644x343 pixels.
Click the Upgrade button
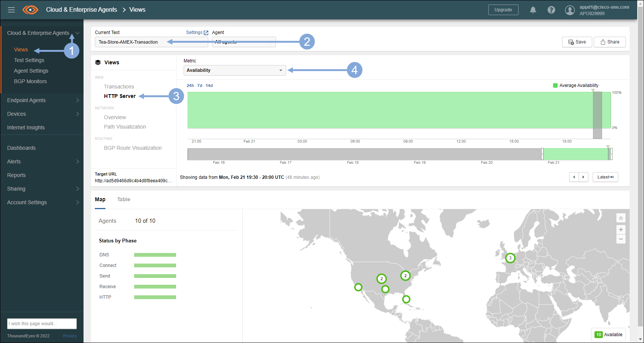click(x=503, y=10)
